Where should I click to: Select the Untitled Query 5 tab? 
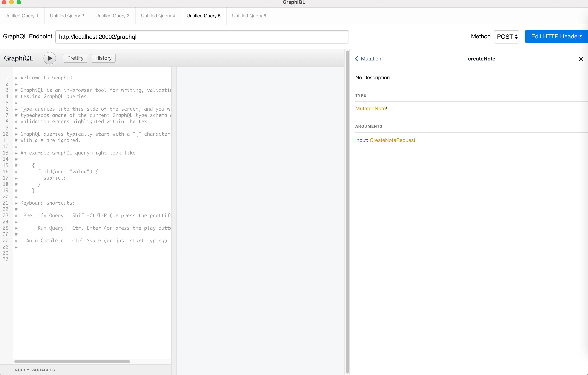[x=203, y=16]
